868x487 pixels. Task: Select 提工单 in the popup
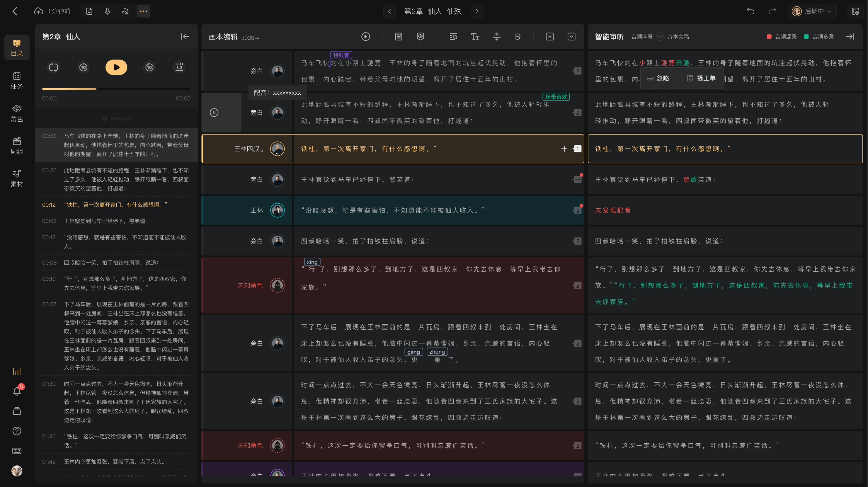702,78
